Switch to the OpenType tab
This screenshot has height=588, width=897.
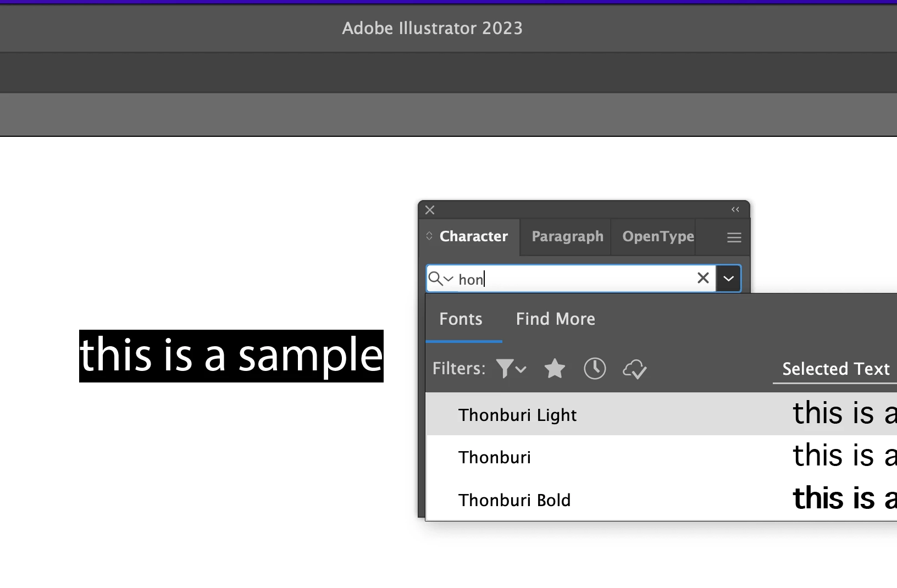(658, 236)
